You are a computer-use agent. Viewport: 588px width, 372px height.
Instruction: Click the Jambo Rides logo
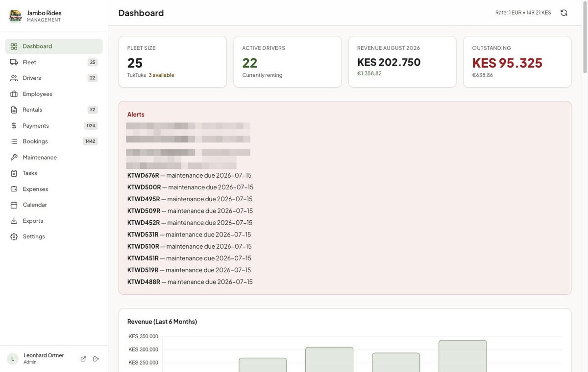click(x=15, y=16)
